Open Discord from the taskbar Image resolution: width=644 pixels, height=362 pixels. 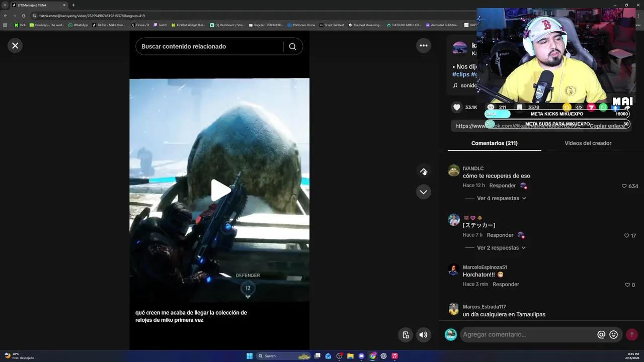(361, 356)
